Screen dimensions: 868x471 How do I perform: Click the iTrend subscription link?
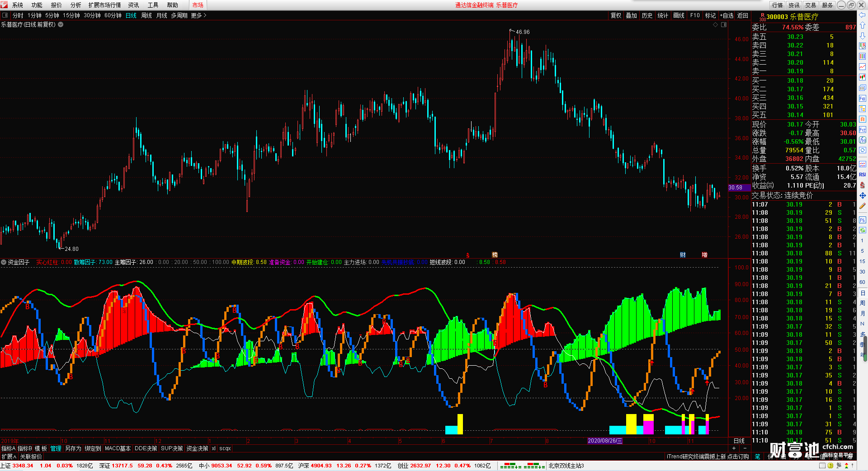click(708, 457)
